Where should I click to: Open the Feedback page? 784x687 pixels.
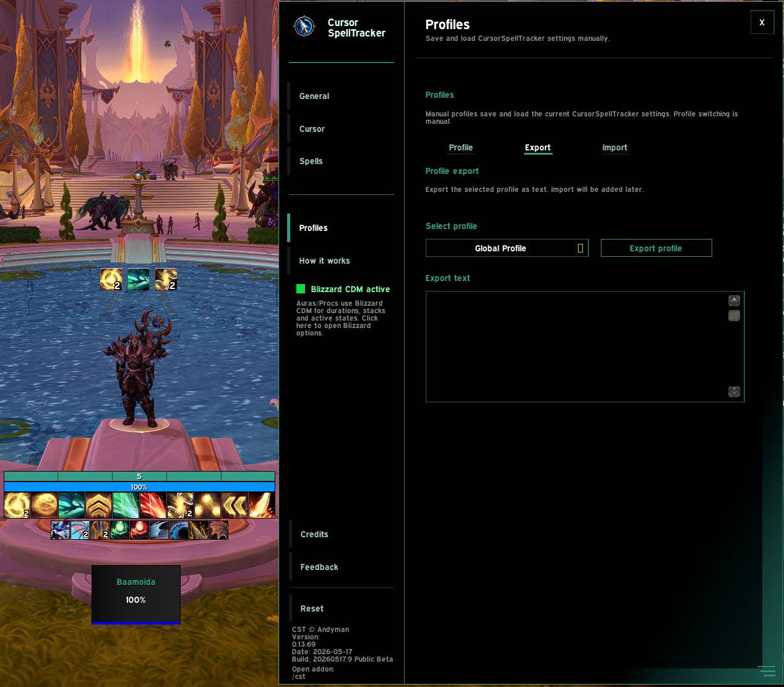[x=341, y=567]
